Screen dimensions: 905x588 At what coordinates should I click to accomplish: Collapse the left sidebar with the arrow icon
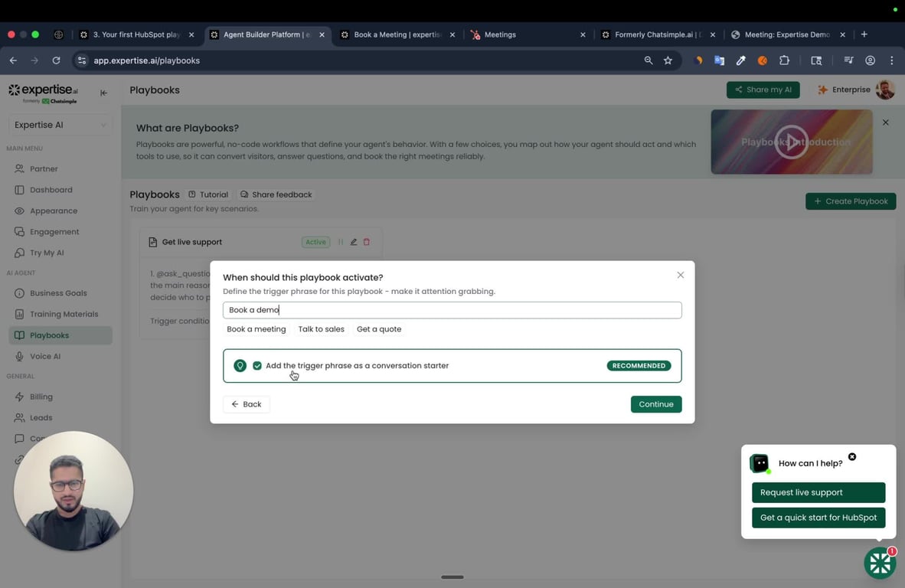[x=103, y=93]
